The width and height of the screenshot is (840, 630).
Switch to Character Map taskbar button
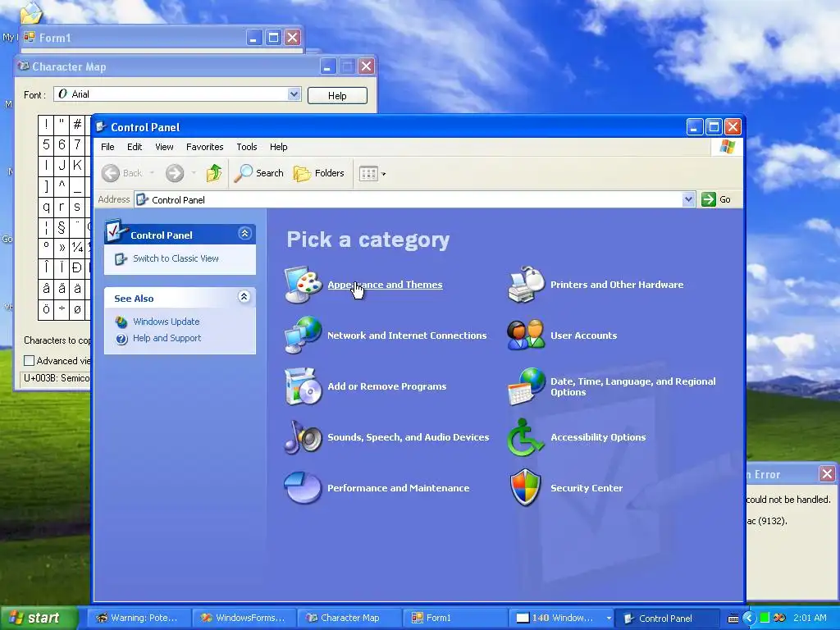click(x=349, y=619)
